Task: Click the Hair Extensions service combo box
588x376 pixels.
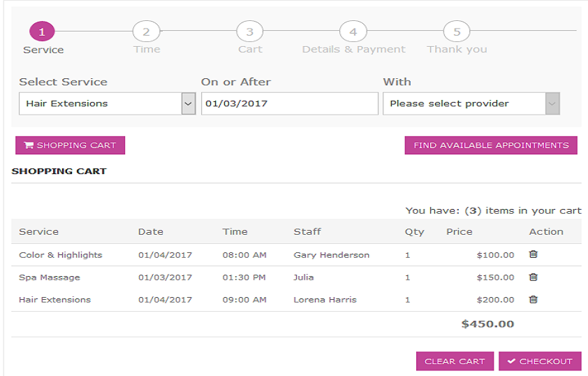Action: point(108,103)
